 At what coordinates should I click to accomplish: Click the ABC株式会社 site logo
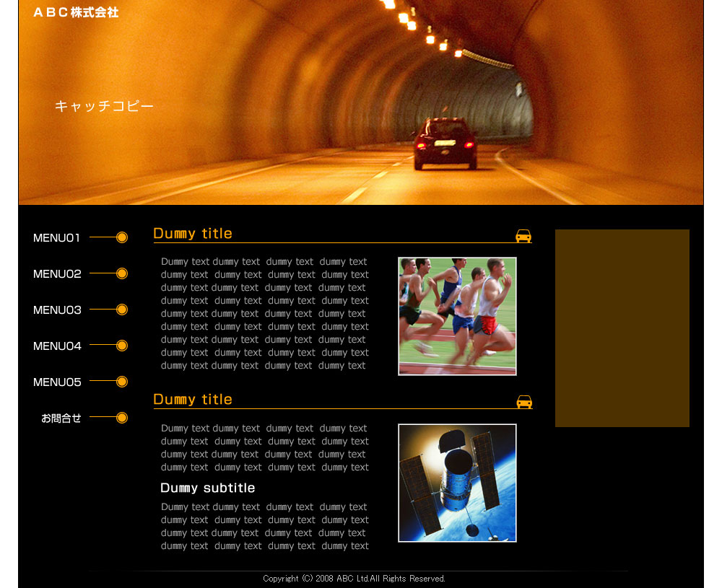coord(76,12)
